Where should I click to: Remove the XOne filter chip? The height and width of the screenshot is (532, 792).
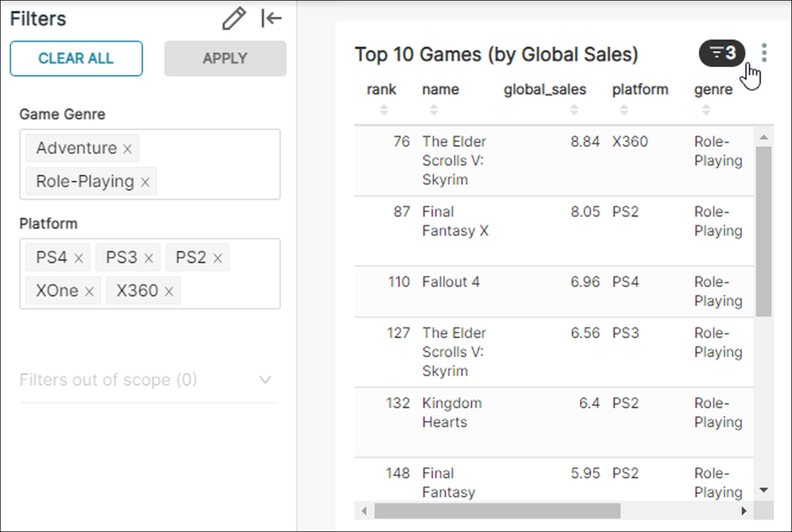(x=89, y=291)
